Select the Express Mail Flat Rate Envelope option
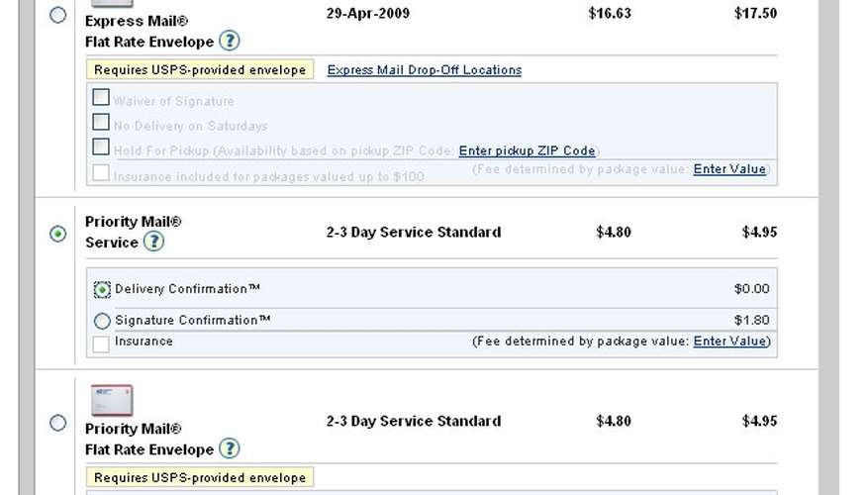 click(x=57, y=15)
